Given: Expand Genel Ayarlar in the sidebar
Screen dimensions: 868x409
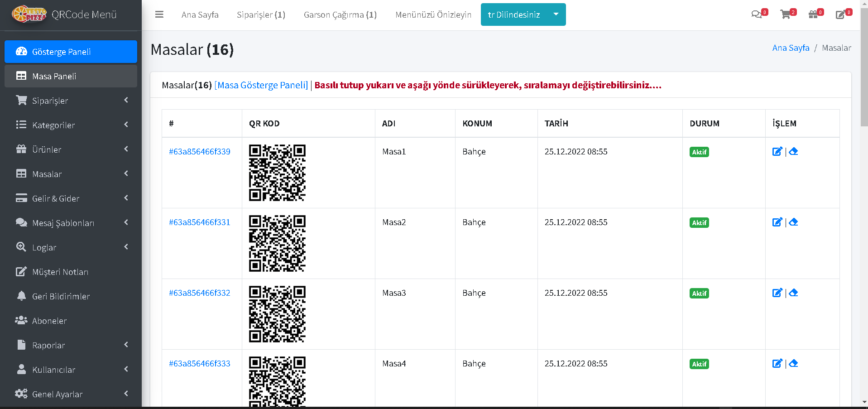Looking at the screenshot, I should click(71, 394).
